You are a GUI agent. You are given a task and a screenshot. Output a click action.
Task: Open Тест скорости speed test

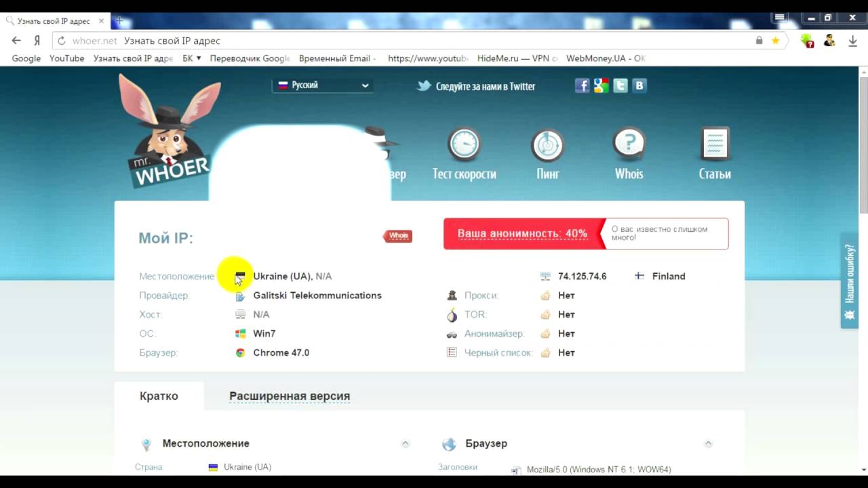[x=465, y=154]
